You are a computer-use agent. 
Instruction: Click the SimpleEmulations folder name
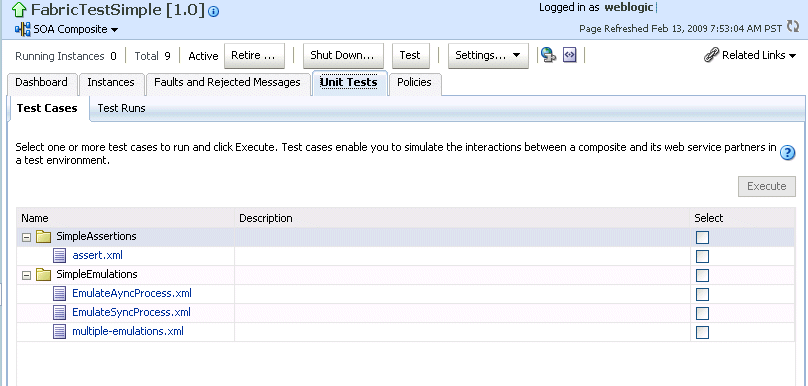tap(97, 274)
